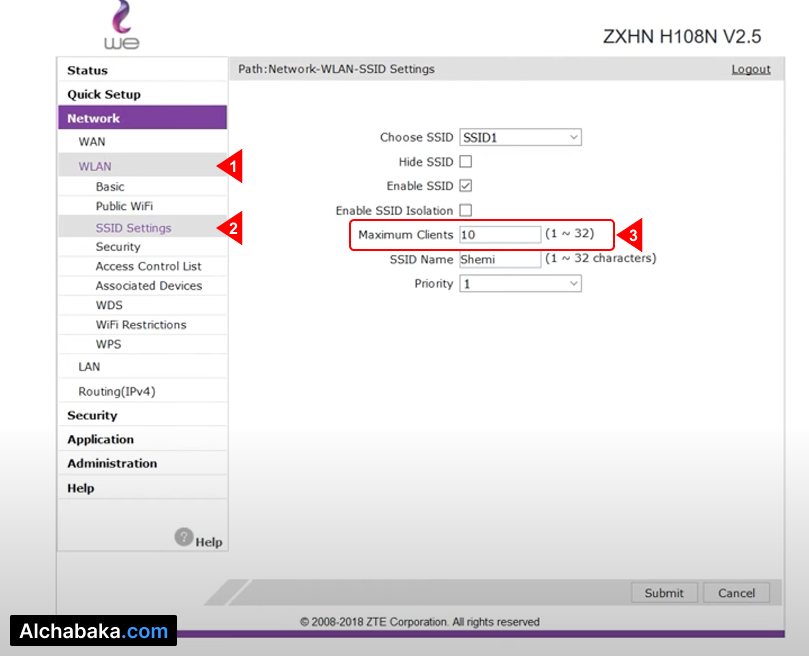The height and width of the screenshot is (656, 809).
Task: Select WiFi Restrictions in sidebar
Action: [x=141, y=325]
